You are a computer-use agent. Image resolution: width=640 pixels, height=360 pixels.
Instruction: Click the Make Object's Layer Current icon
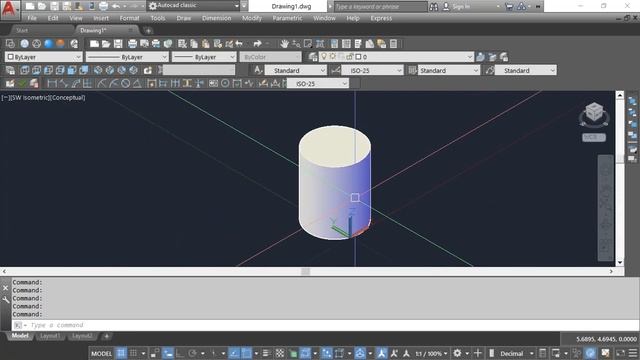tap(480, 57)
